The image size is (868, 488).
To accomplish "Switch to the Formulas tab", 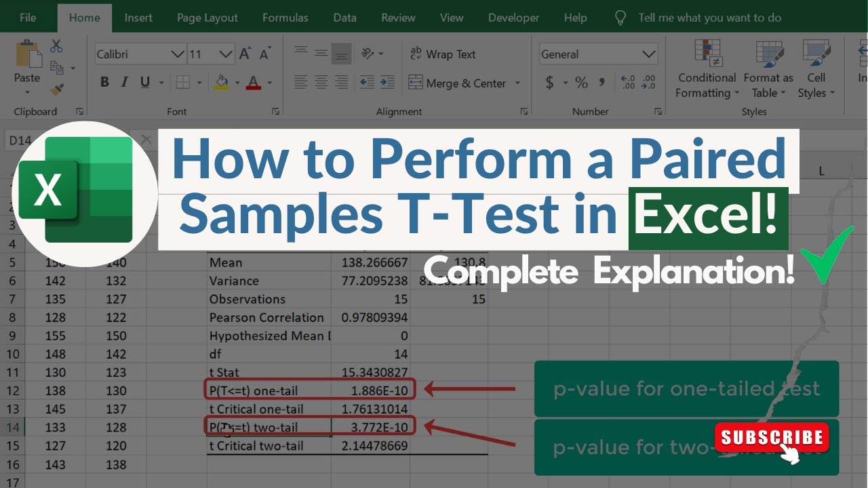I will 285,18.
